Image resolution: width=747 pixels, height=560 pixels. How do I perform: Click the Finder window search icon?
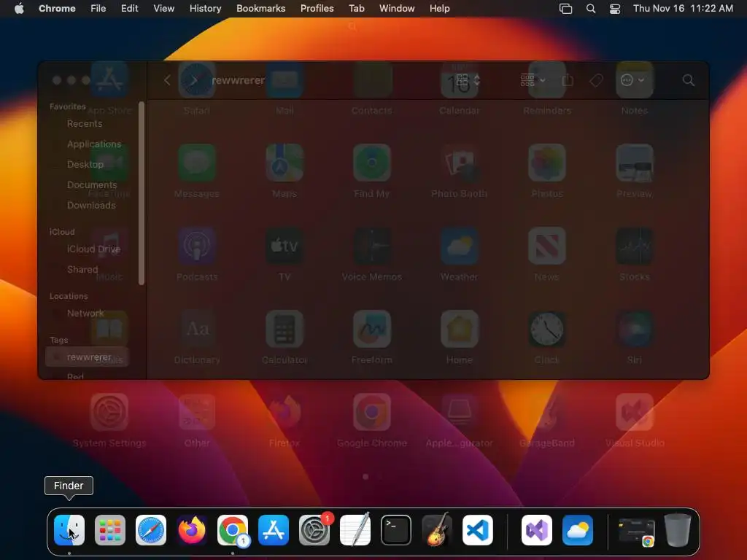pos(689,80)
